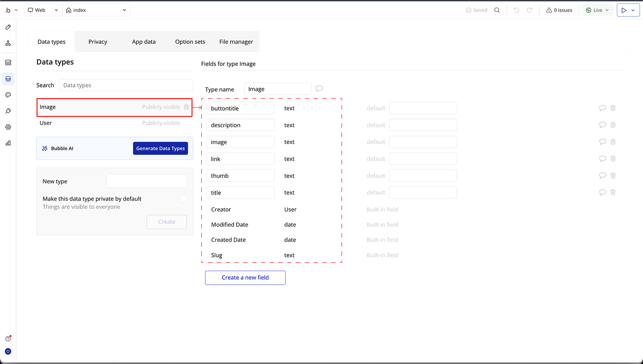Open the Design tab pencil icon
The image size is (643, 364).
pyautogui.click(x=8, y=27)
